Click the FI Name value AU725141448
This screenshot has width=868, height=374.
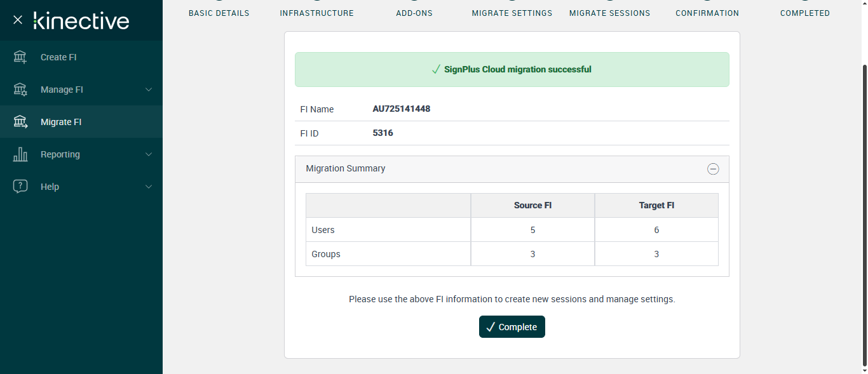tap(402, 109)
